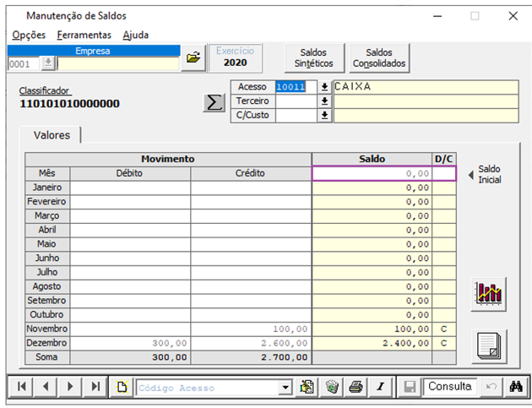Go to the first record
The image size is (532, 408).
(22, 387)
